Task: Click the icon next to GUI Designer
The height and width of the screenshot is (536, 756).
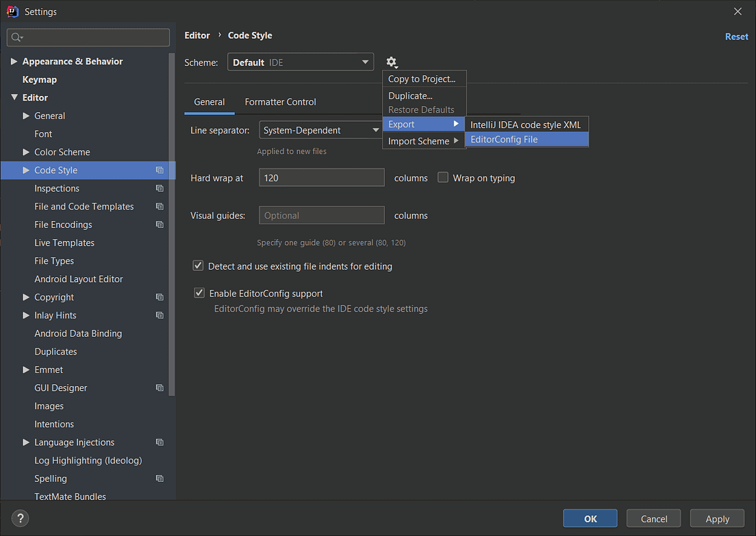Action: [160, 387]
